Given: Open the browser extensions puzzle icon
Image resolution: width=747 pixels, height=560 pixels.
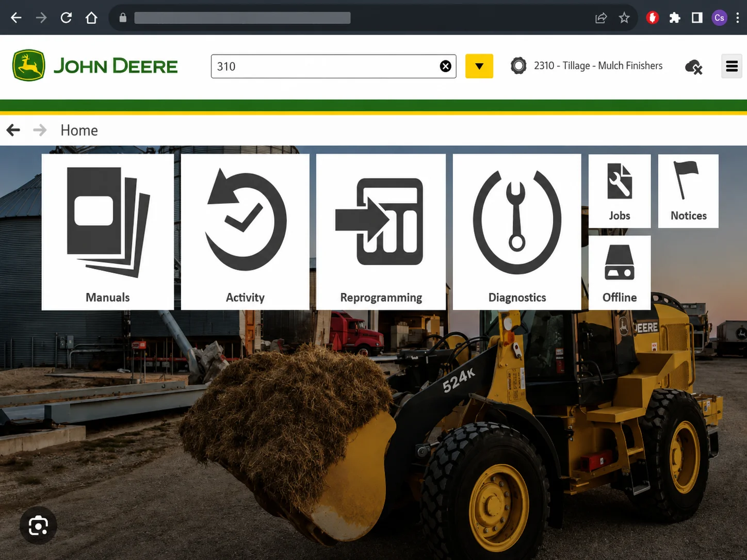Looking at the screenshot, I should (x=675, y=18).
